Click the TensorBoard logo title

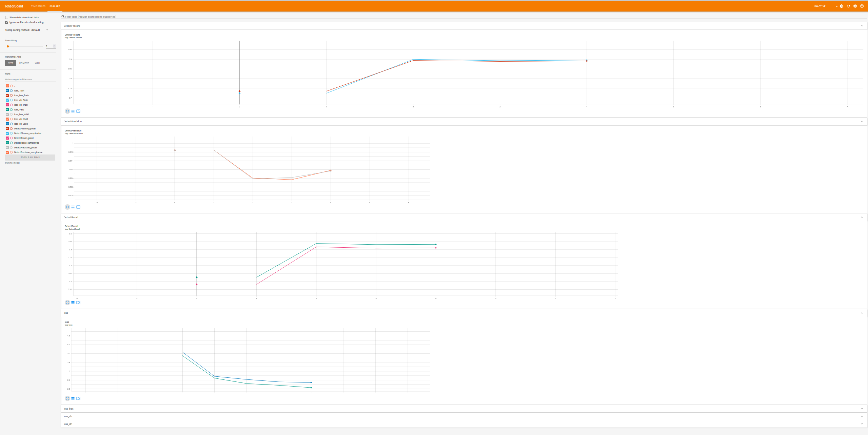[14, 6]
